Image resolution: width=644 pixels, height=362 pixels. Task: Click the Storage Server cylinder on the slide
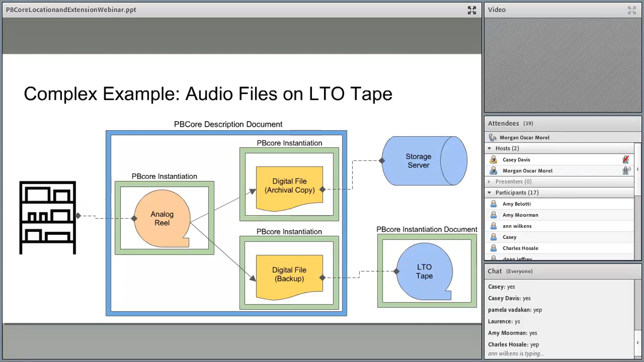point(425,161)
